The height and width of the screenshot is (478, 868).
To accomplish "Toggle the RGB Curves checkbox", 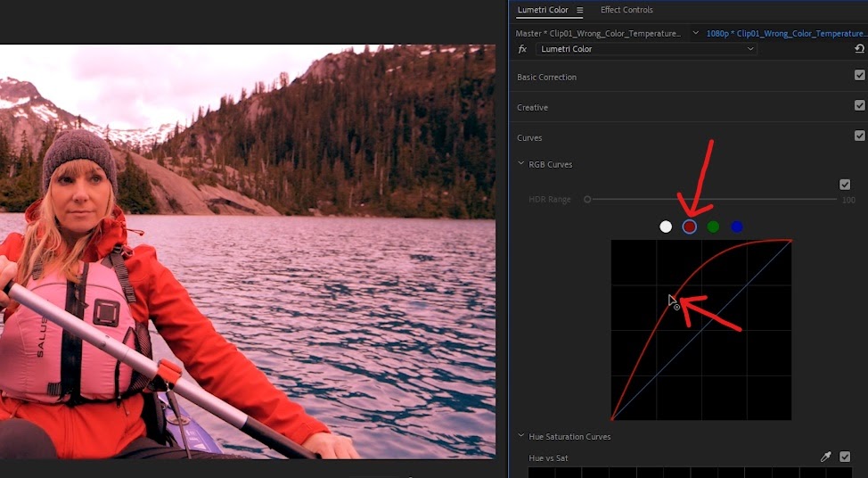I will 845,185.
